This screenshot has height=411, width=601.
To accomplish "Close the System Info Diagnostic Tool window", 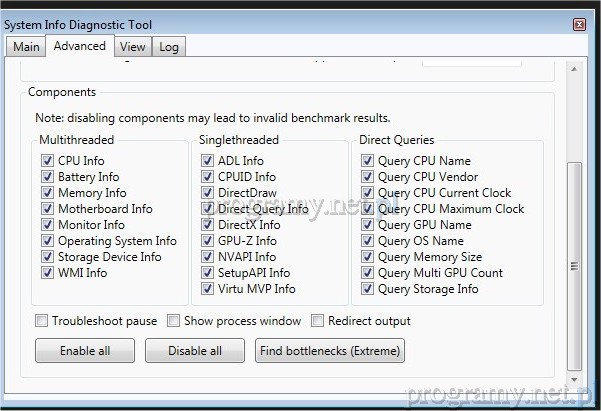I will pyautogui.click(x=579, y=24).
